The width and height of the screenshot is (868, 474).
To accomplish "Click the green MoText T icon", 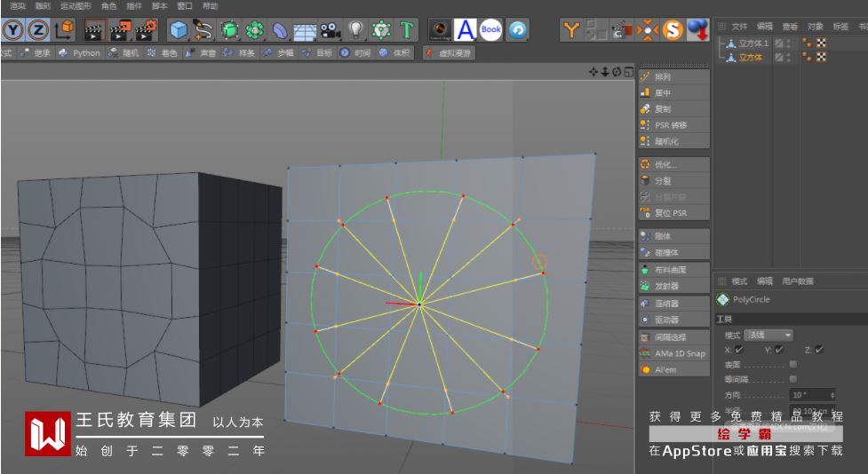I will click(x=406, y=30).
